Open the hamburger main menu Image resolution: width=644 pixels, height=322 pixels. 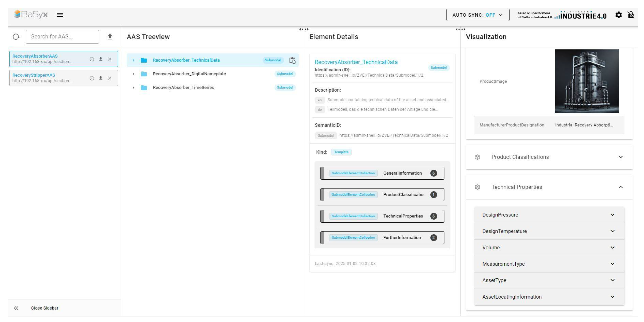pos(60,15)
